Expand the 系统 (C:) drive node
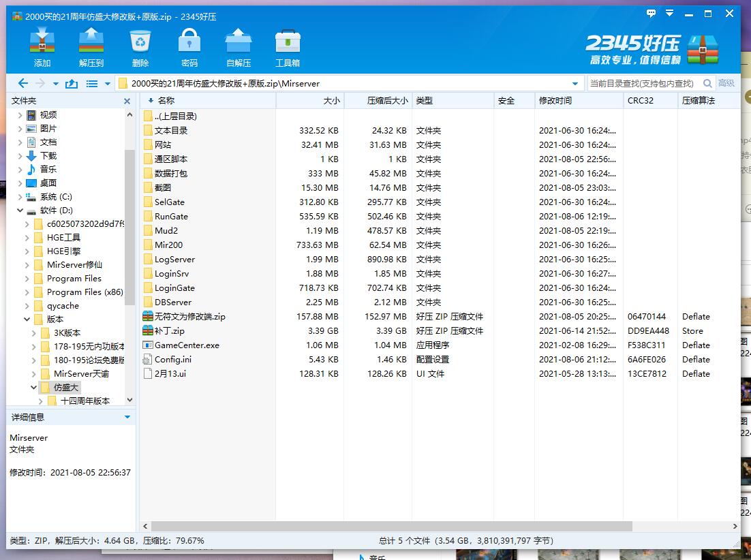This screenshot has width=751, height=560. [x=20, y=197]
